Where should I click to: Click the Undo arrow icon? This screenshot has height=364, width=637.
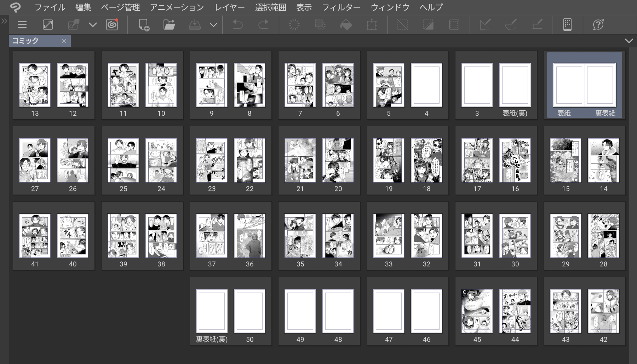237,25
